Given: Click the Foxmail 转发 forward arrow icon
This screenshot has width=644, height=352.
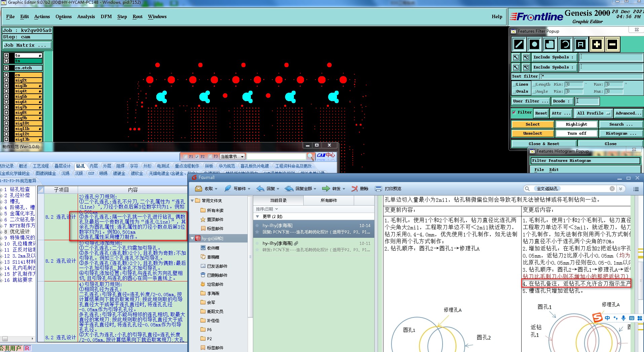Looking at the screenshot, I should (x=326, y=188).
